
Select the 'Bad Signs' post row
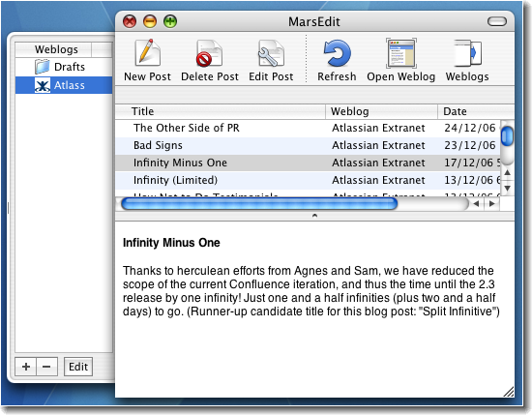[308, 145]
